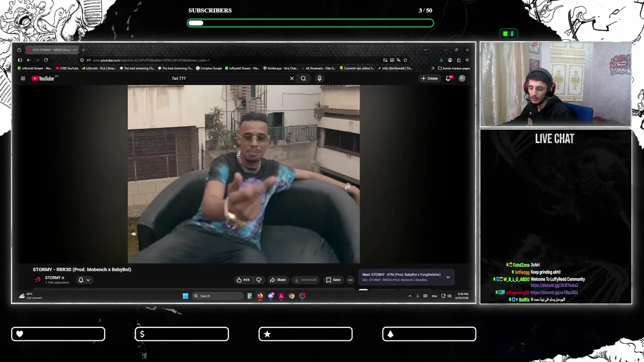Reload the YouTube page
Viewport: 644px width, 362px height.
coord(46,60)
